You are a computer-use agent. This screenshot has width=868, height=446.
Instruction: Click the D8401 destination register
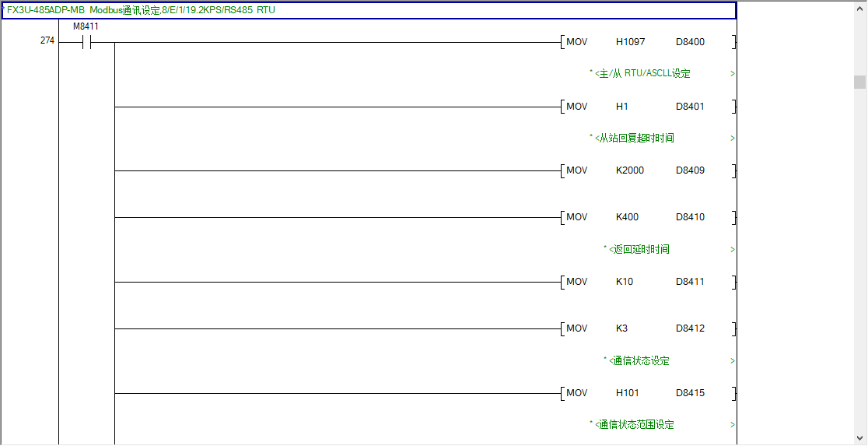(690, 107)
